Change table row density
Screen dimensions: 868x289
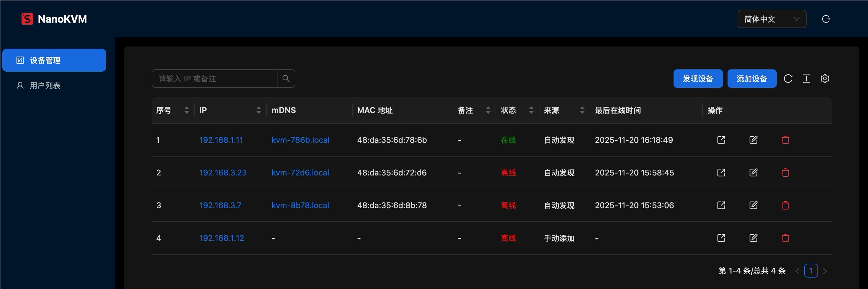click(806, 79)
